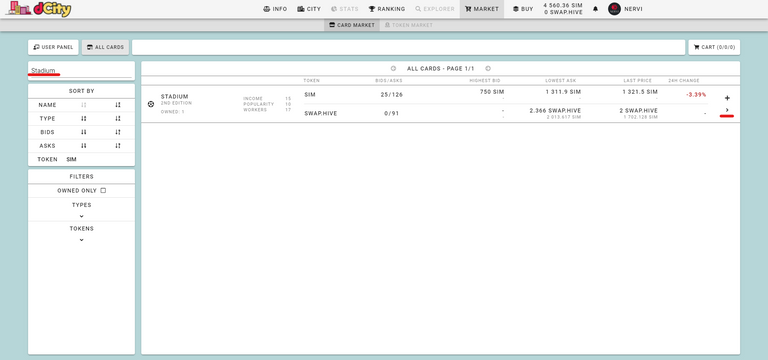The image size is (768, 360).
Task: Go to next page of all cards
Action: [488, 69]
